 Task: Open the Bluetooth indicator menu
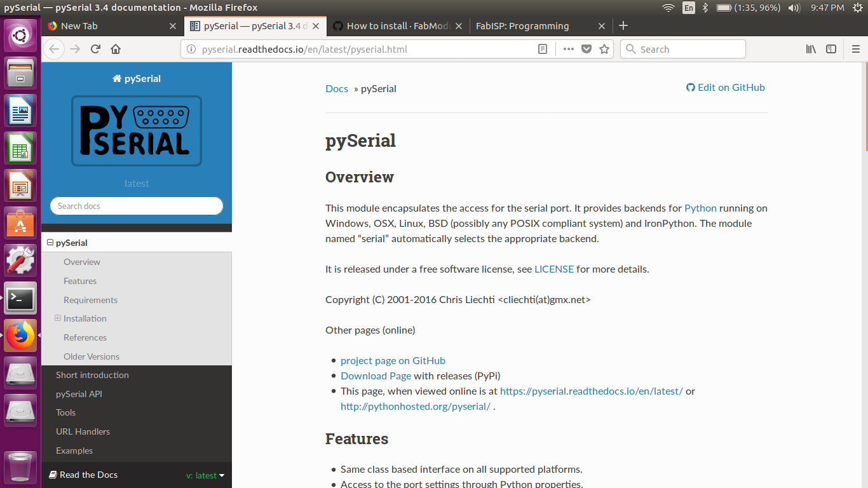[x=705, y=8]
